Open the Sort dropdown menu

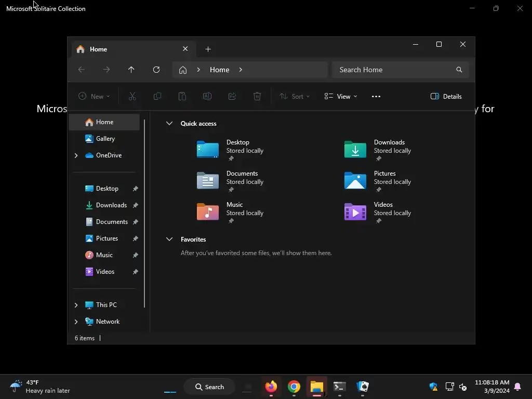coord(295,96)
